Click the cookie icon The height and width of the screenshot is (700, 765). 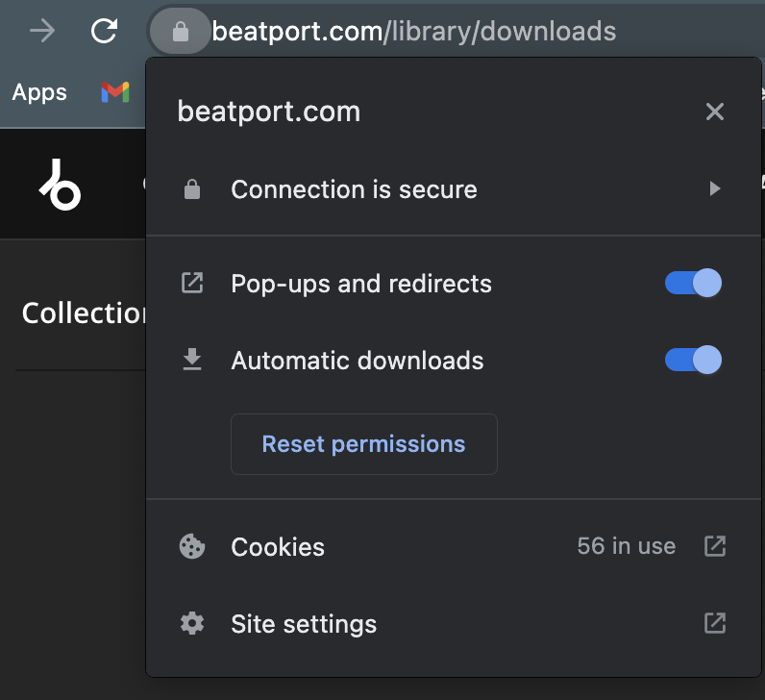point(192,546)
